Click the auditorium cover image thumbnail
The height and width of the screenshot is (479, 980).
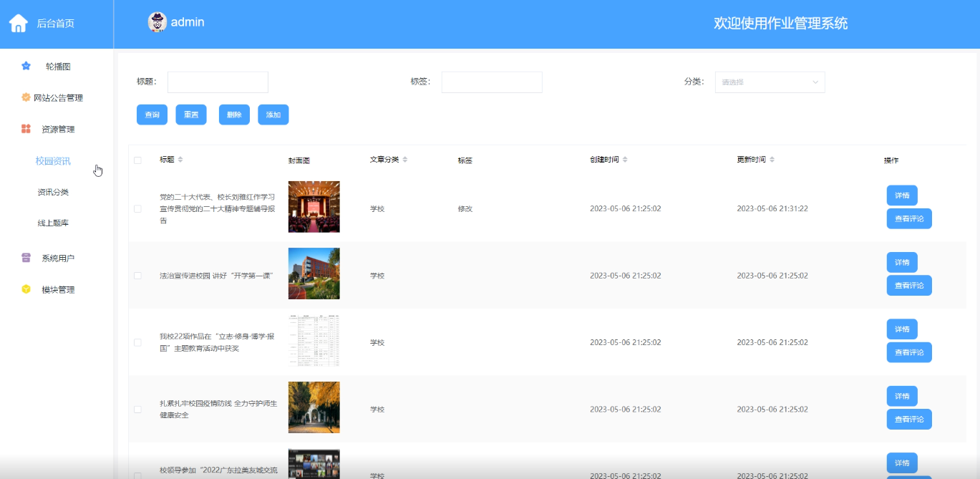click(314, 207)
